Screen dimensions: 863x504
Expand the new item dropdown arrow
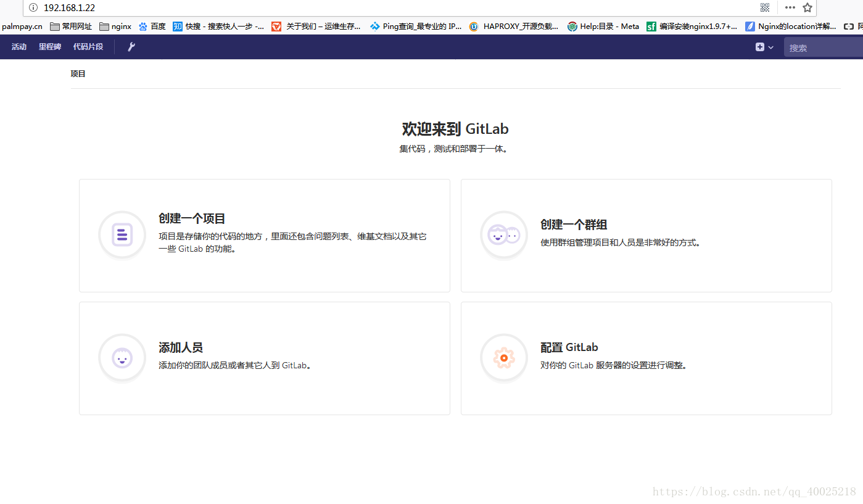[x=770, y=48]
